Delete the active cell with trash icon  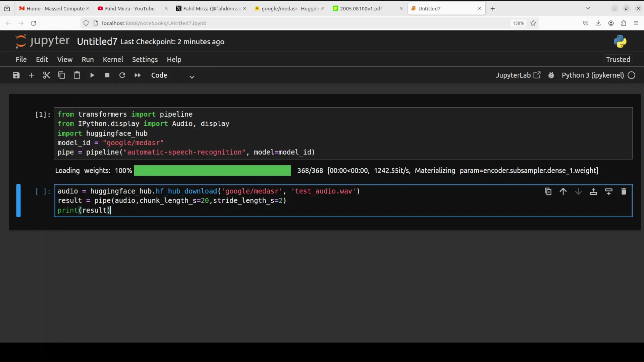click(x=624, y=191)
